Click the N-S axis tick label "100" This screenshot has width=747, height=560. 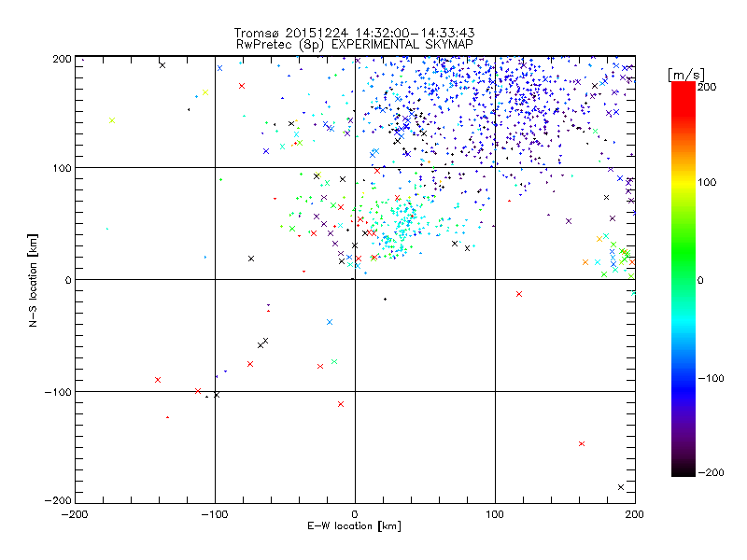pyautogui.click(x=62, y=168)
